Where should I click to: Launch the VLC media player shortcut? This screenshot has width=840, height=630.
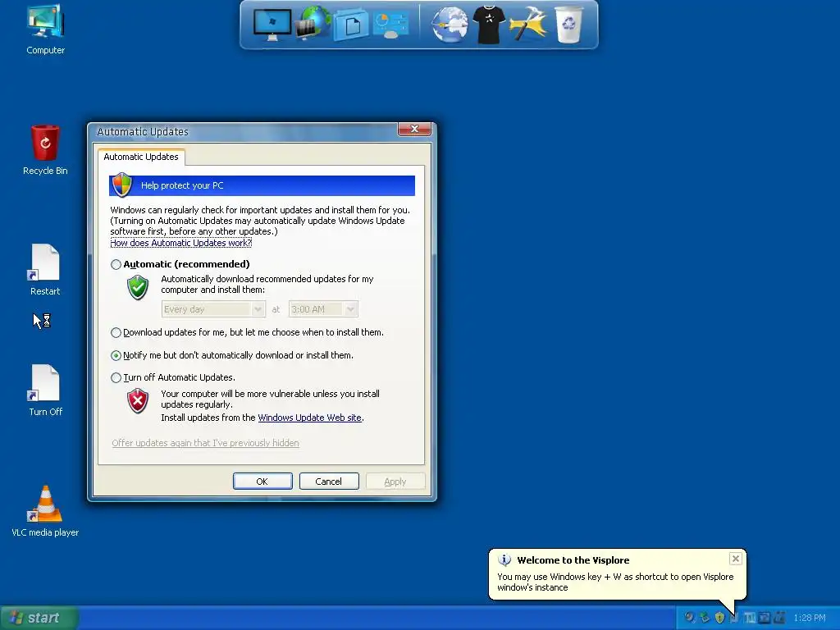(45, 512)
